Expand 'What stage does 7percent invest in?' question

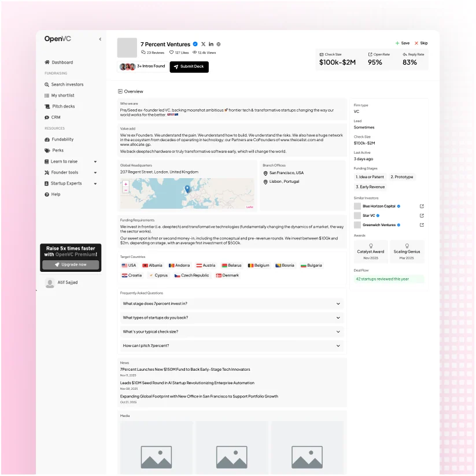click(231, 304)
